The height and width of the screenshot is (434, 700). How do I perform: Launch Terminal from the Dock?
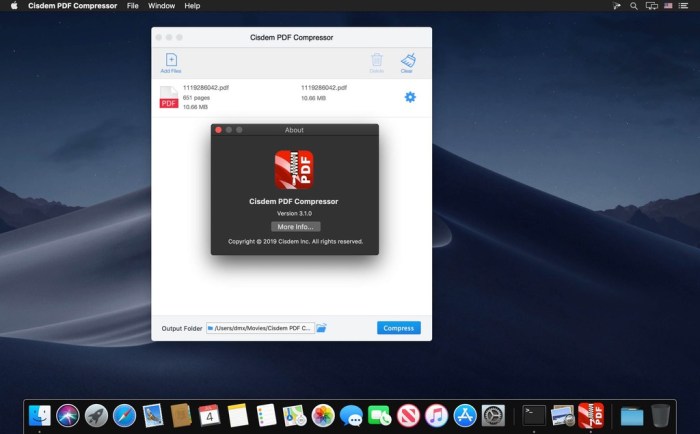tap(534, 415)
